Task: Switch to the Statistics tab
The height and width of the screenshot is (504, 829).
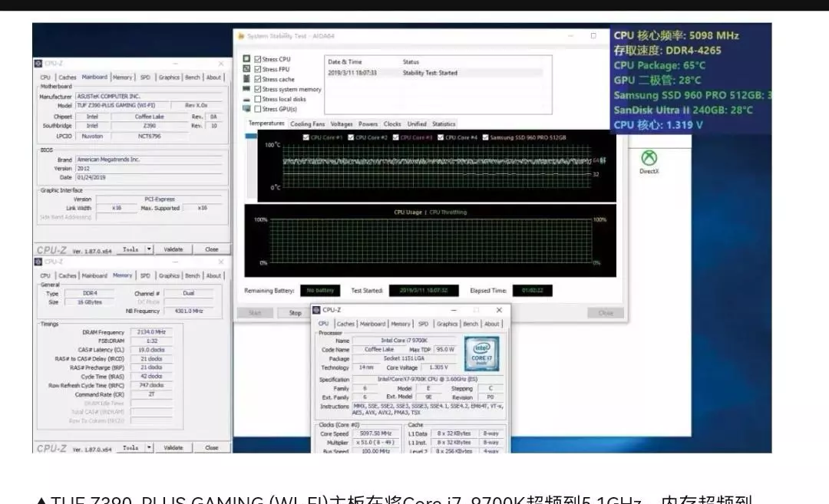Action: [444, 124]
